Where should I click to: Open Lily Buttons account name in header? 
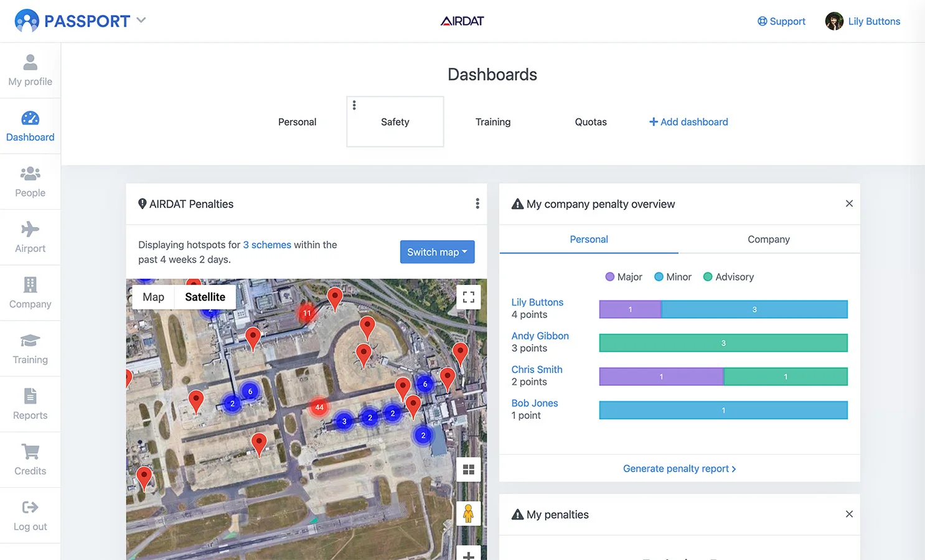coord(874,21)
